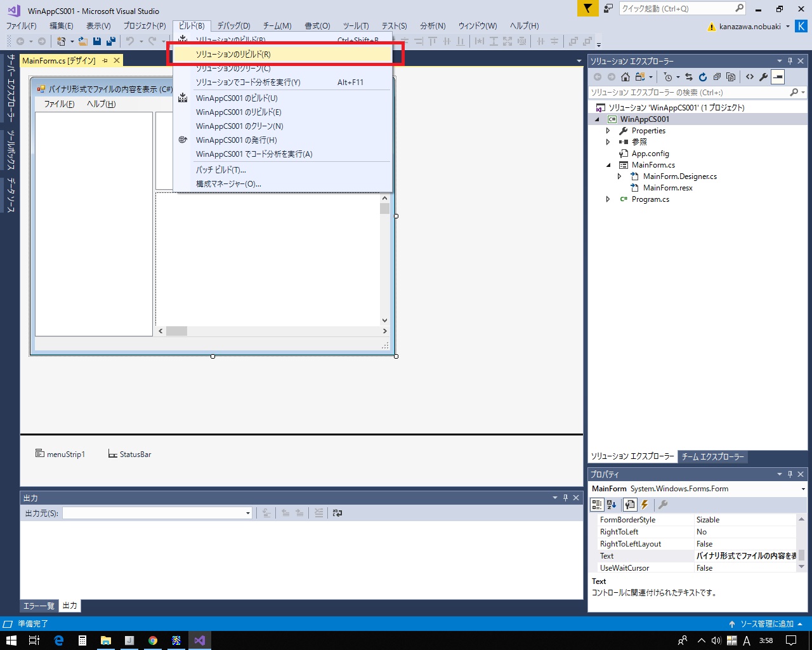Expand the Program.cs node
This screenshot has width=812, height=650.
tap(608, 199)
